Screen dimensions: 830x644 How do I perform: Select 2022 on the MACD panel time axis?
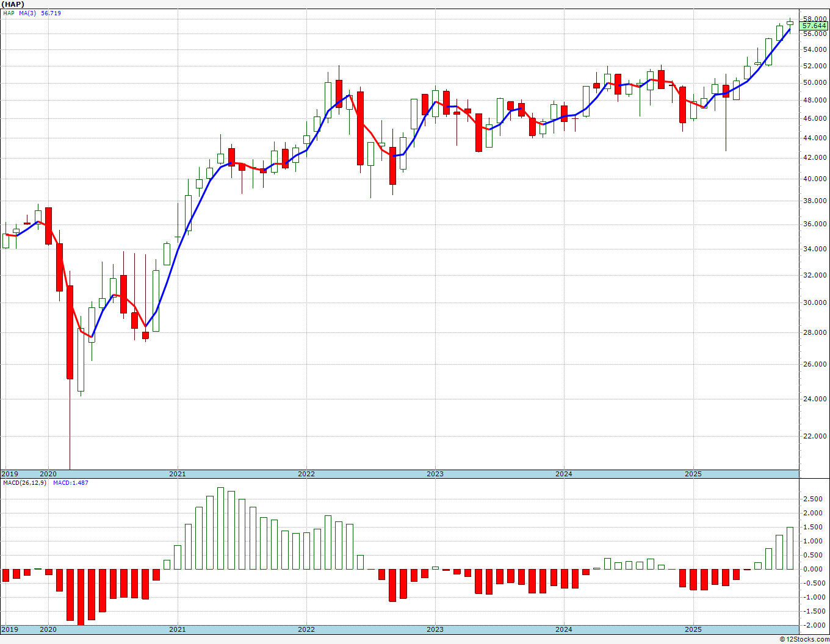point(306,629)
